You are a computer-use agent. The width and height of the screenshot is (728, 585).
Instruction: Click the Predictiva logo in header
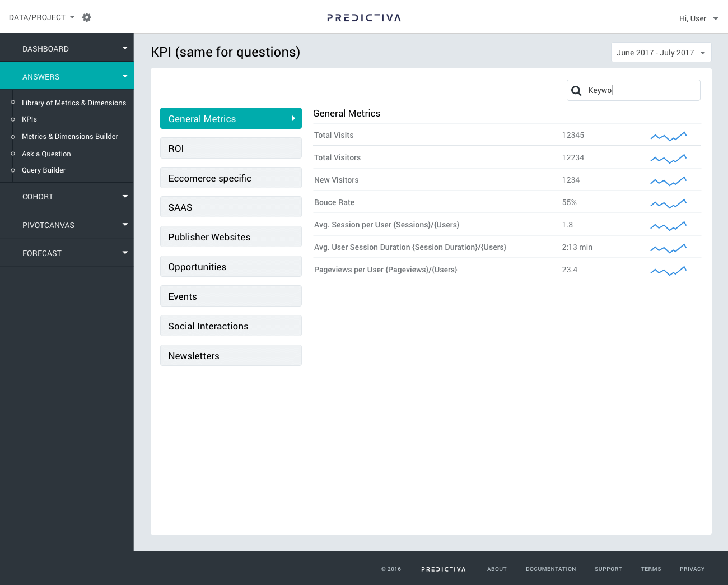pyautogui.click(x=364, y=18)
